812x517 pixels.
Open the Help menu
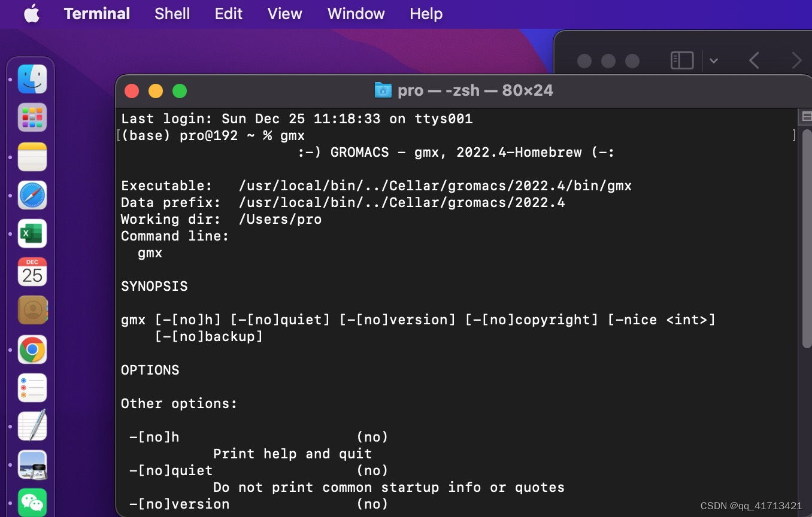[x=426, y=14]
